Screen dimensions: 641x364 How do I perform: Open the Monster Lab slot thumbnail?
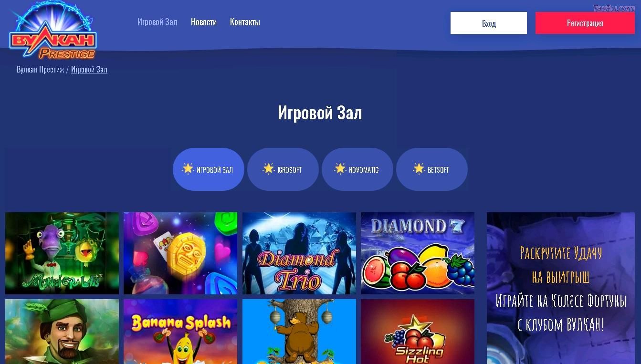click(x=62, y=253)
